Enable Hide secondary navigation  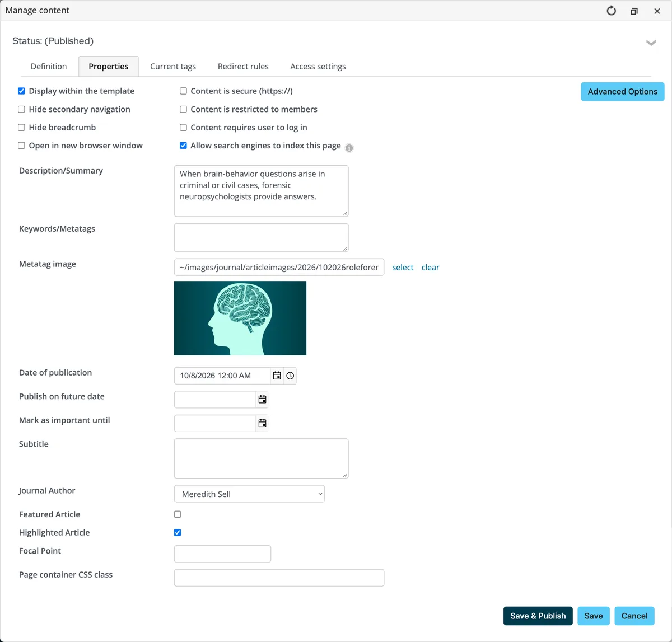(21, 109)
